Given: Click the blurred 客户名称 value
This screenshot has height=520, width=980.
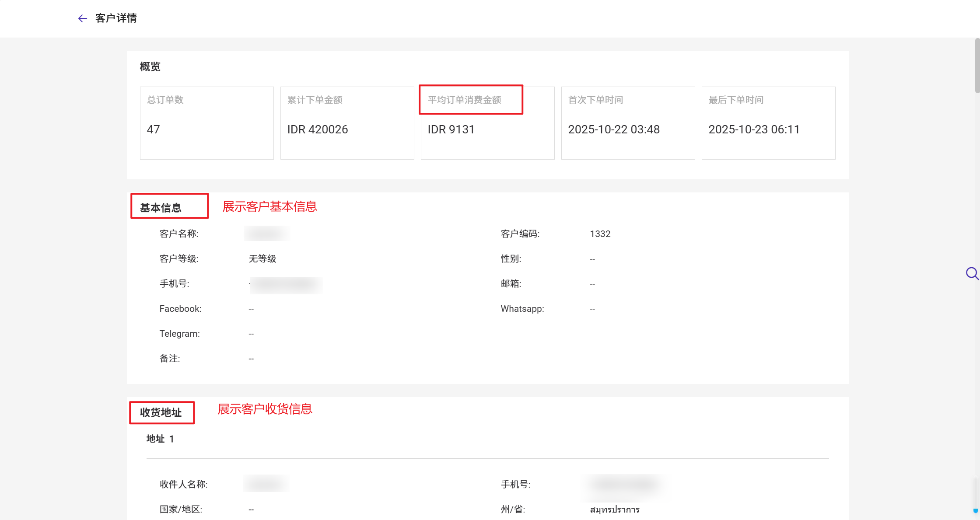Looking at the screenshot, I should (266, 234).
